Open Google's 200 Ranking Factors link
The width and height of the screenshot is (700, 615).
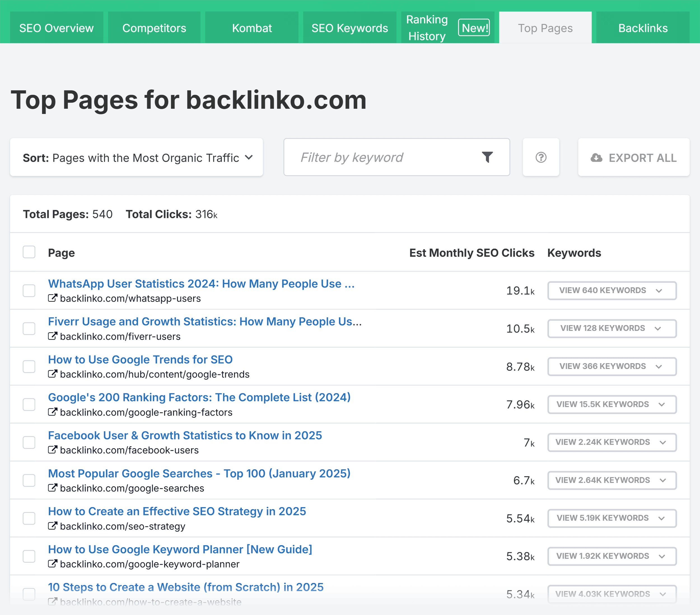199,397
